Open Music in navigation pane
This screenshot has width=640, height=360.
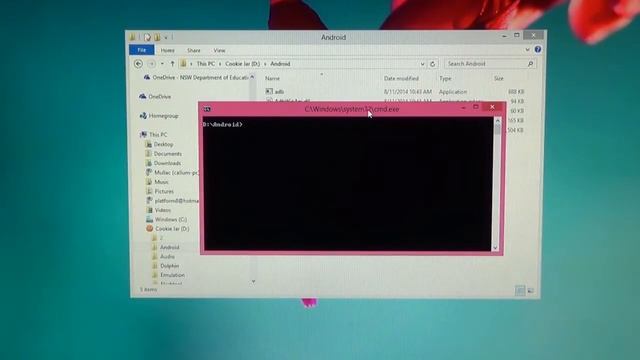(x=161, y=182)
